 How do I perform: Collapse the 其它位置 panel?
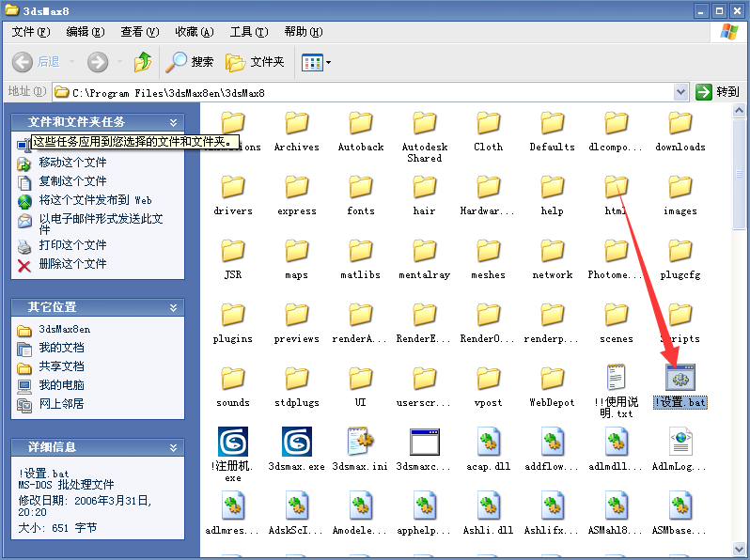173,307
